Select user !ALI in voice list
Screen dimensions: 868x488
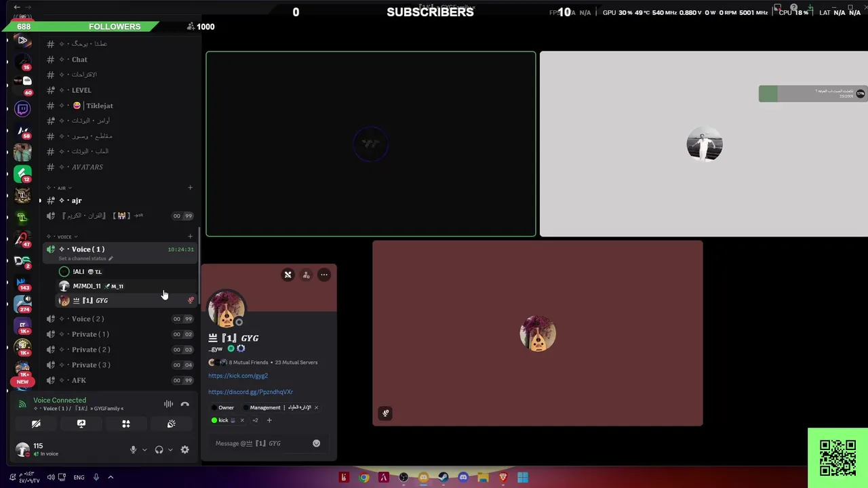[126, 271]
